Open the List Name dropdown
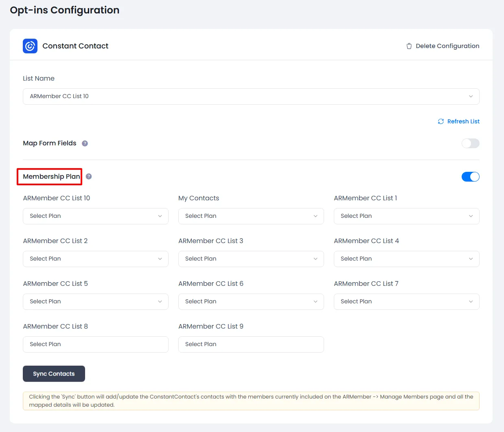This screenshot has width=504, height=432. (251, 96)
